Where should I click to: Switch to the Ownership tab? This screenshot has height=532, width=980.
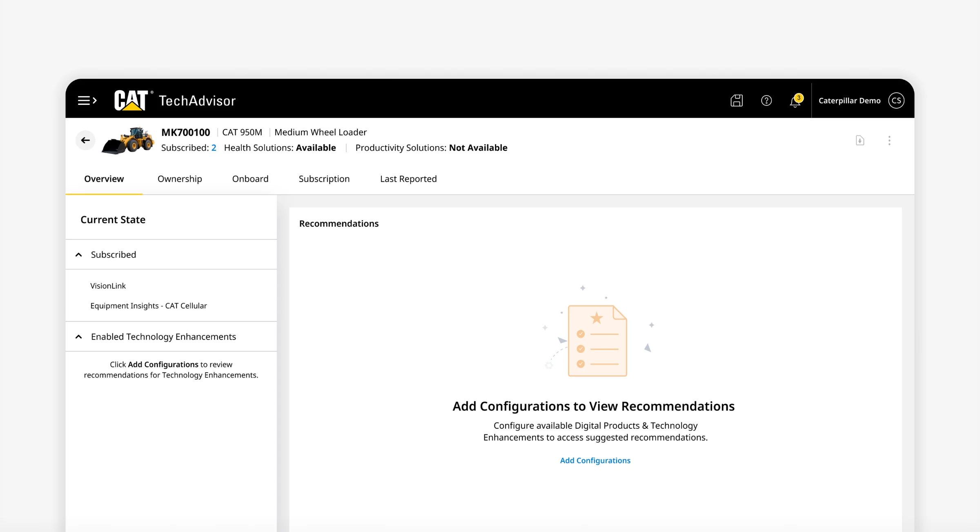click(x=180, y=179)
